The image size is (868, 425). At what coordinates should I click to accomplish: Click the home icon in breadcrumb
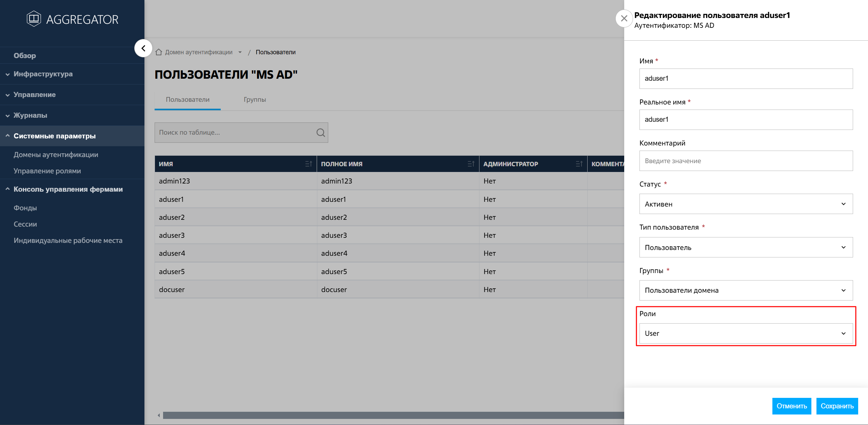point(159,52)
